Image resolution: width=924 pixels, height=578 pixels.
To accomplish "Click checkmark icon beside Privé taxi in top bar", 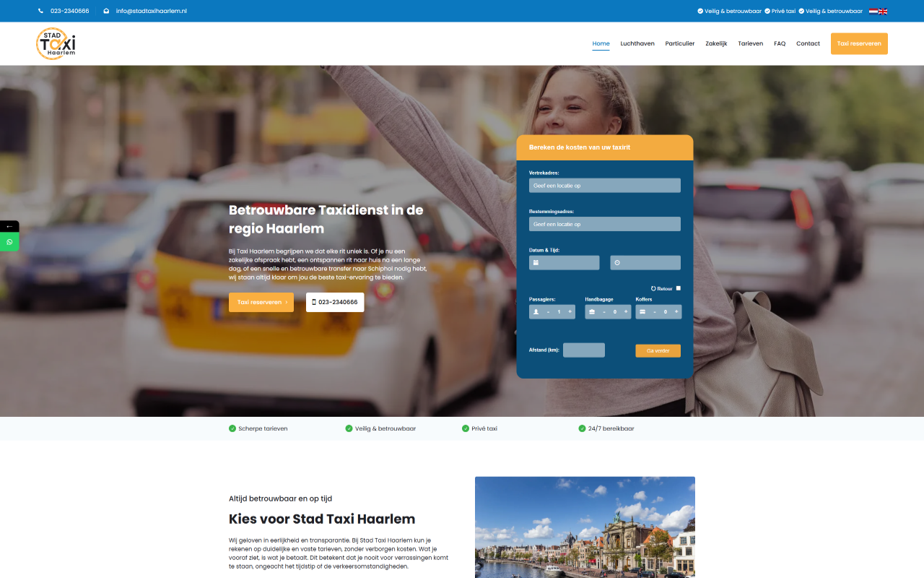I will tap(767, 11).
